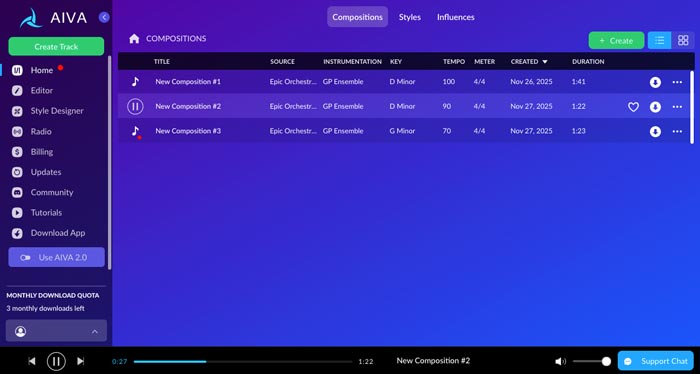Seek on the playback progress bar

click(242, 362)
